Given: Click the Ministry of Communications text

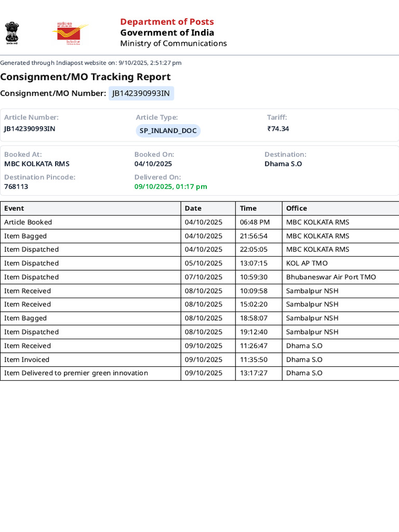Looking at the screenshot, I should (x=174, y=44).
